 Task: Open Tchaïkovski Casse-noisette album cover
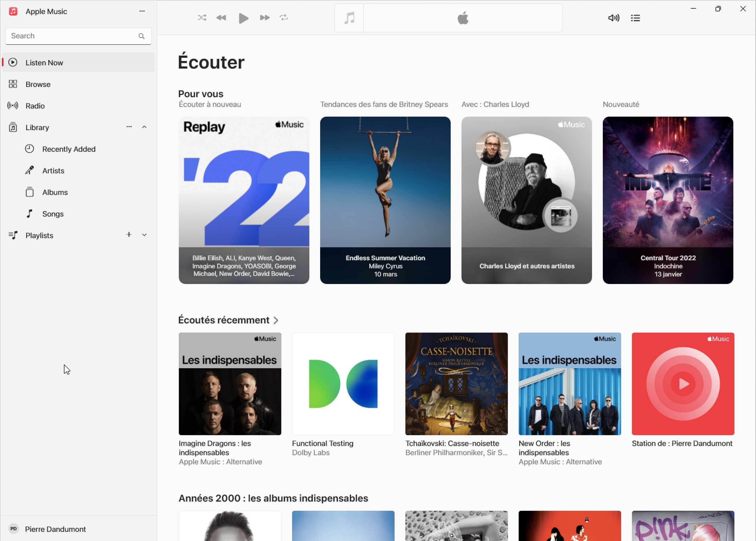coord(457,384)
